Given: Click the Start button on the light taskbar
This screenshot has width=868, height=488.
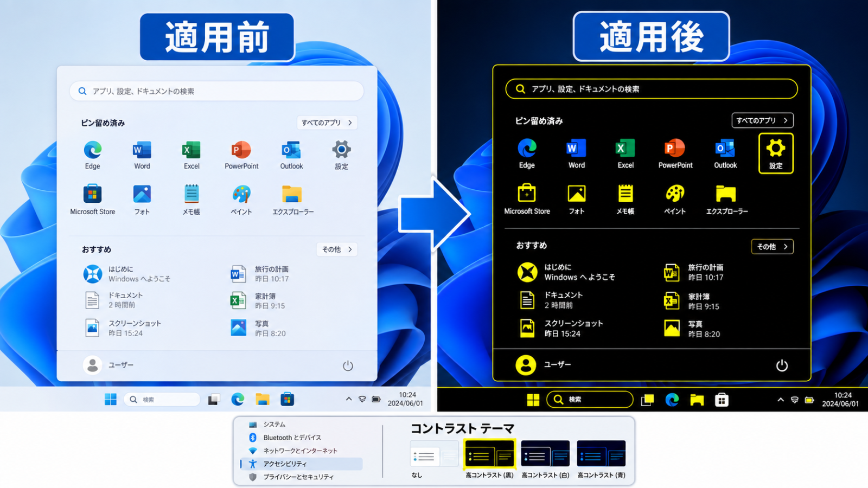Looking at the screenshot, I should [111, 399].
